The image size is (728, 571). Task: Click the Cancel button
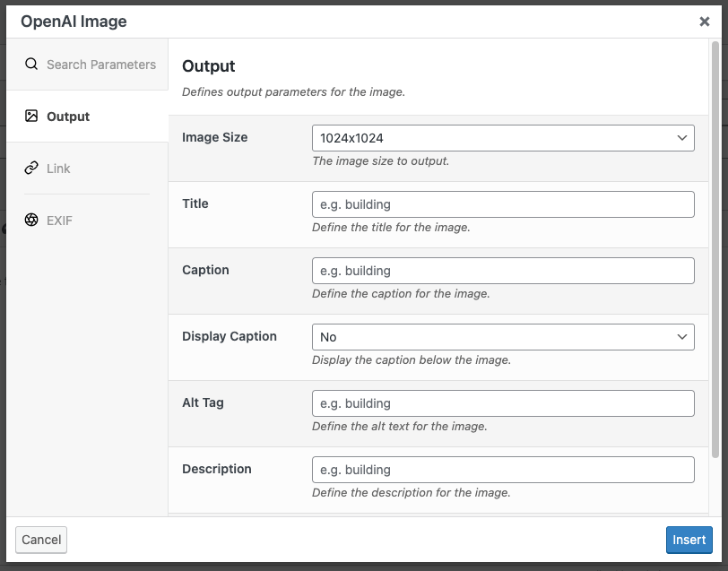41,540
